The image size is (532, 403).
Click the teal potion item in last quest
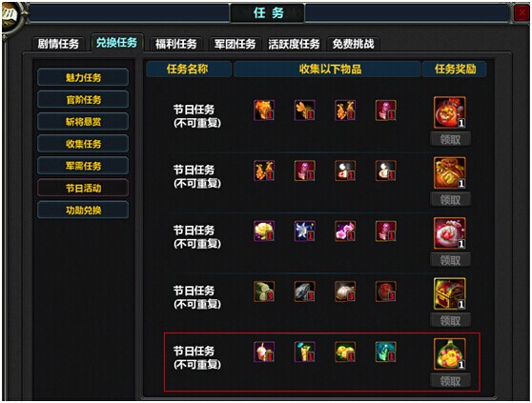(x=386, y=352)
